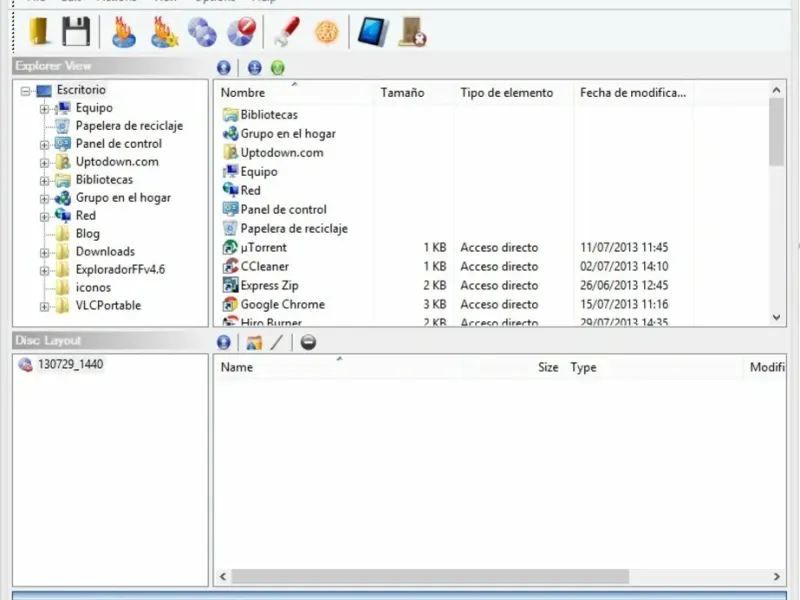Click green add button in Explorer View
The width and height of the screenshot is (800, 600).
click(278, 67)
